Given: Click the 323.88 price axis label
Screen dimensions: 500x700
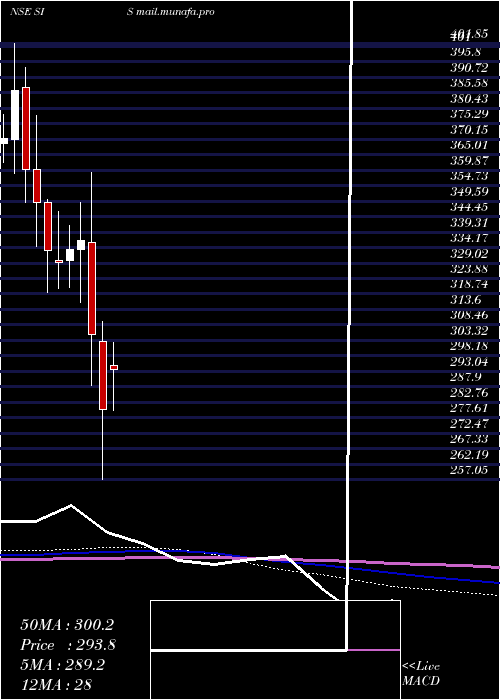Looking at the screenshot, I should click(470, 269).
